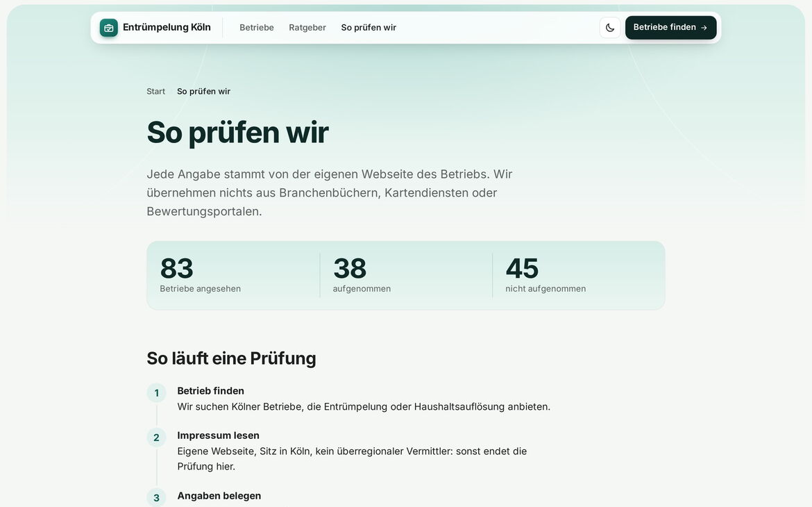The width and height of the screenshot is (812, 507).
Task: Click the step 2 number badge
Action: pyautogui.click(x=156, y=438)
